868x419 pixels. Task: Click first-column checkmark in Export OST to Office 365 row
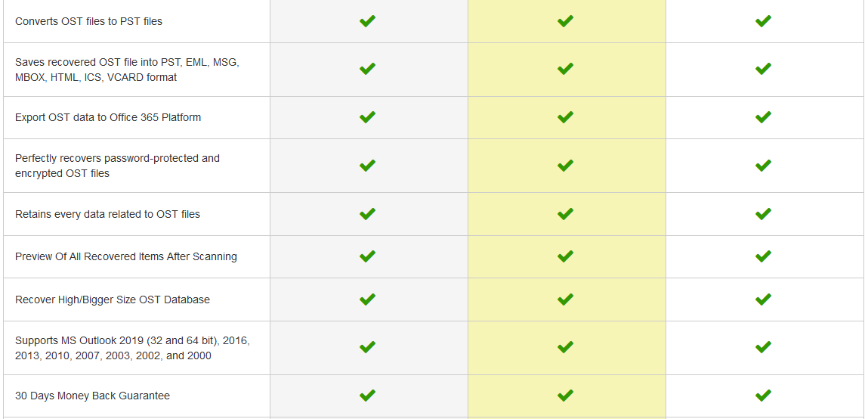[x=368, y=117]
